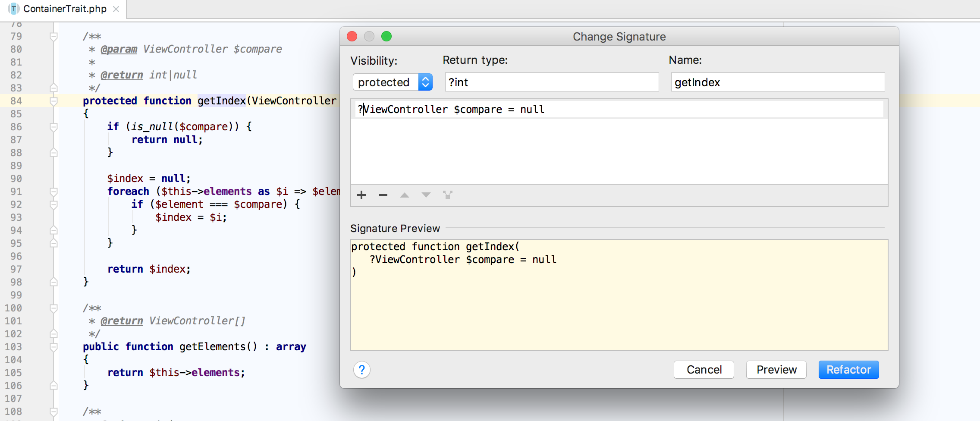The width and height of the screenshot is (980, 421).
Task: Click the trait file icon on tab
Action: tap(14, 9)
